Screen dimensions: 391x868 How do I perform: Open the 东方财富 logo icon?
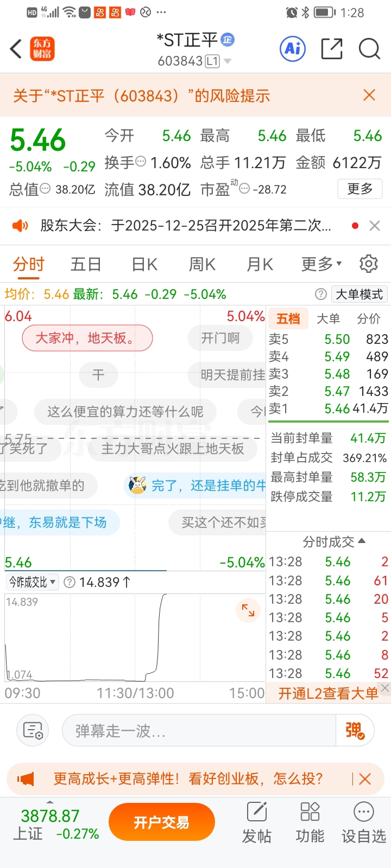point(42,49)
